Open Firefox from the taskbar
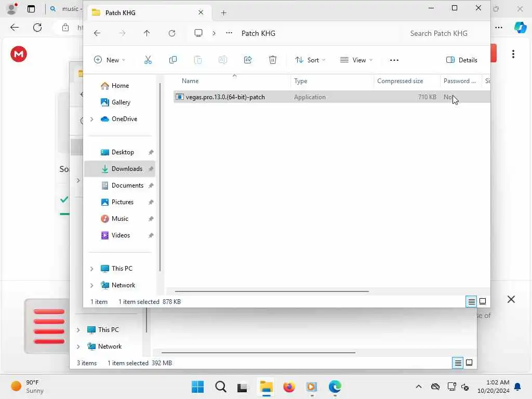This screenshot has height=399, width=532. pyautogui.click(x=289, y=387)
